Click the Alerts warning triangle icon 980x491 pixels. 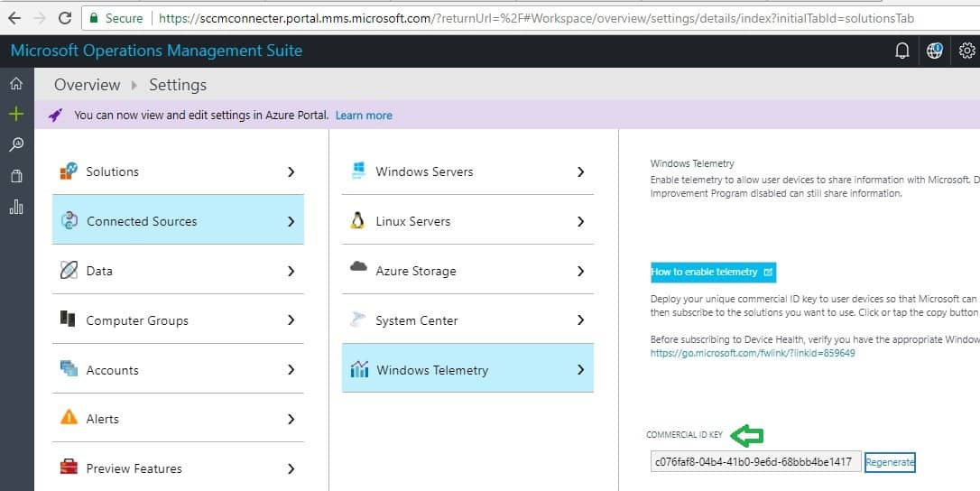tap(69, 417)
